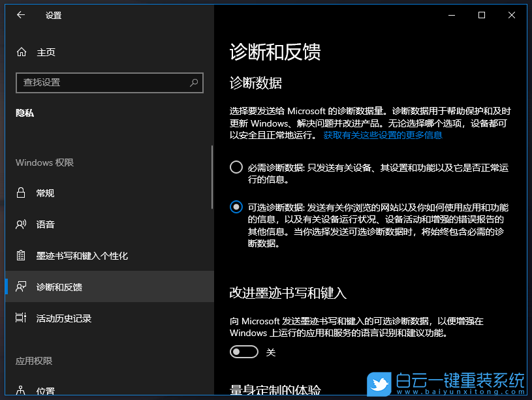The height and width of the screenshot is (400, 532).
Task: Open 常规 in the sidebar
Action: click(45, 192)
